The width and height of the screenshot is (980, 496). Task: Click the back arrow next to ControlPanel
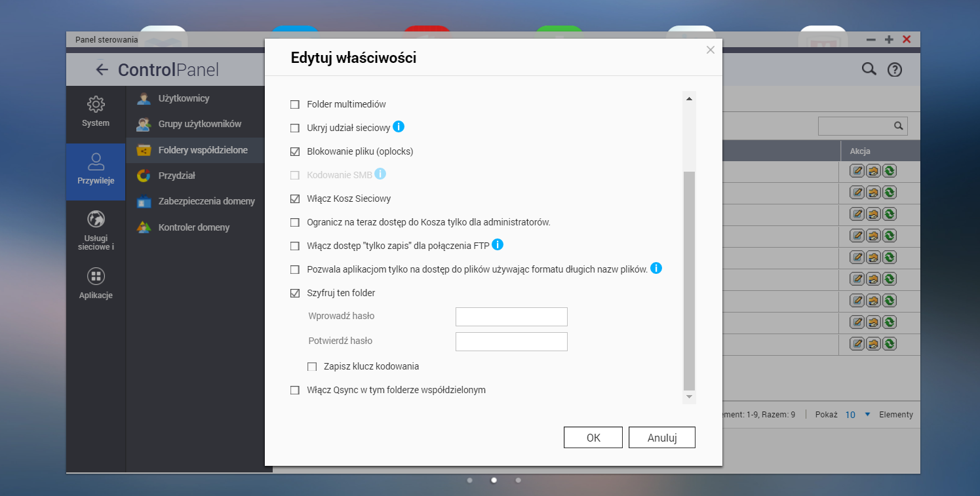click(102, 70)
